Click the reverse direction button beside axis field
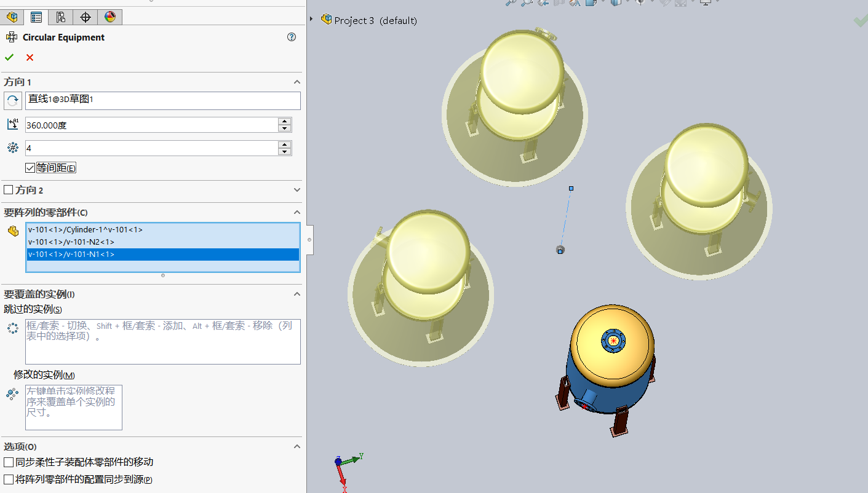 point(12,101)
